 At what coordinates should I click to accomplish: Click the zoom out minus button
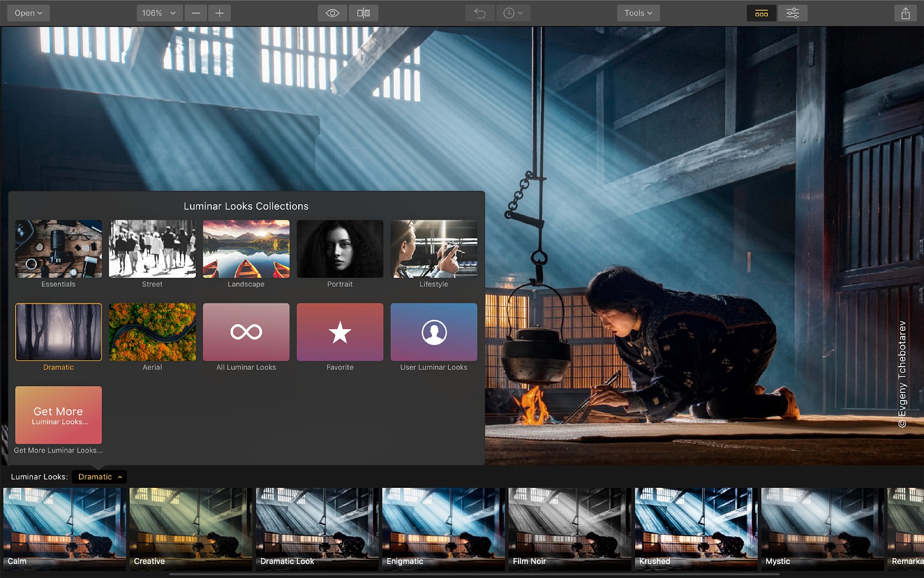coord(195,13)
